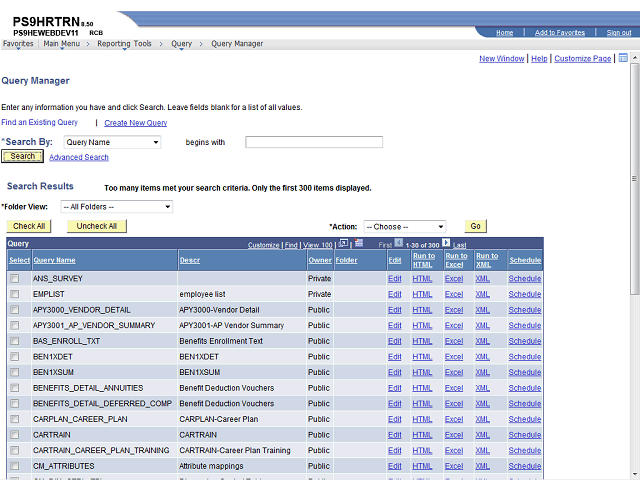The height and width of the screenshot is (480, 640).
Task: Show previous rows arrow in grid header
Action: [399, 243]
